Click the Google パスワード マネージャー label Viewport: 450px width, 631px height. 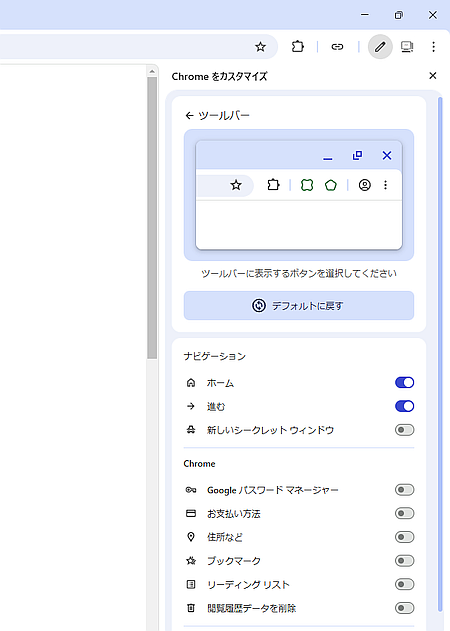point(272,490)
